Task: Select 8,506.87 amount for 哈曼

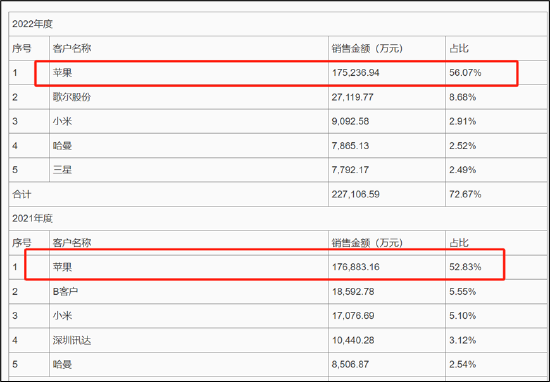Action: [x=387, y=364]
